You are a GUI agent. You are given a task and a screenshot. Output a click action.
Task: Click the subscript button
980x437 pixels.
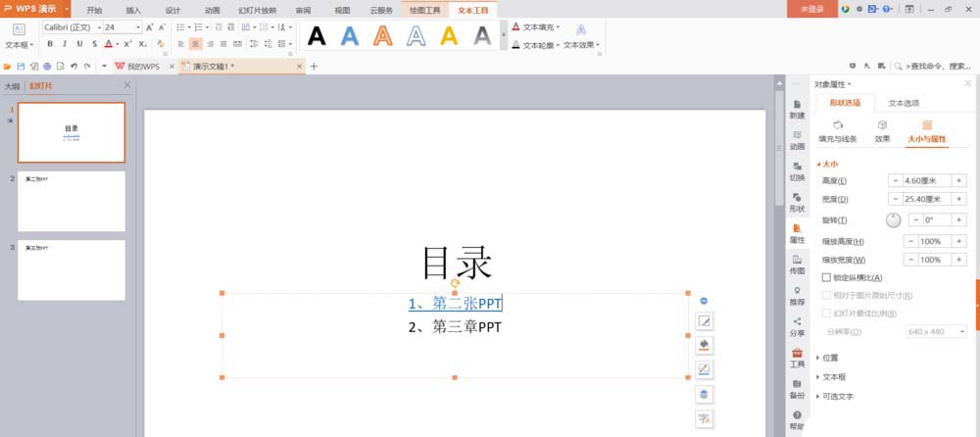(x=142, y=44)
